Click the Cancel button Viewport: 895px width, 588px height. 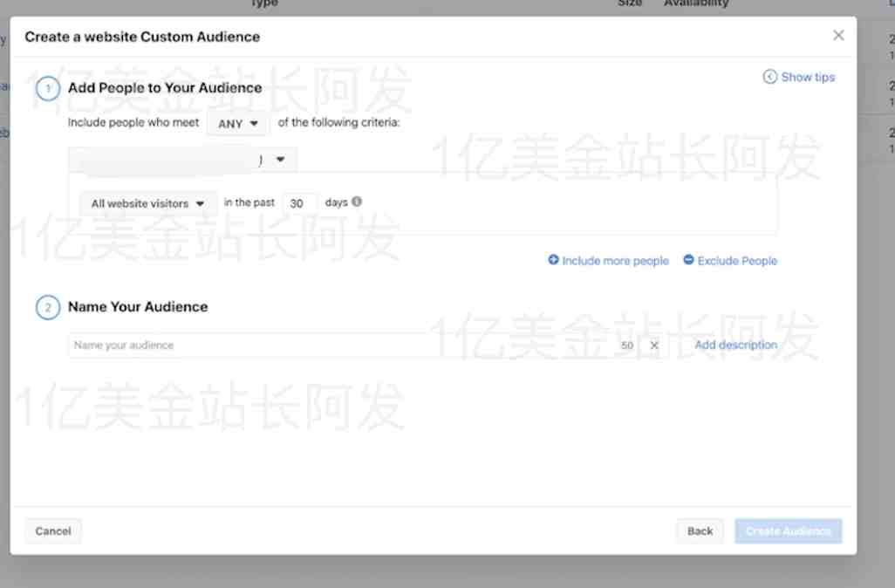(x=53, y=531)
